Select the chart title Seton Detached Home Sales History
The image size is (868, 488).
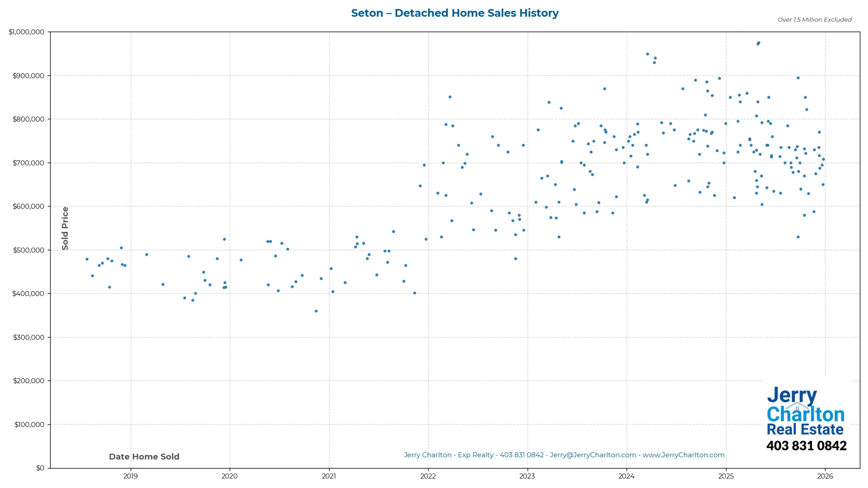click(x=455, y=13)
